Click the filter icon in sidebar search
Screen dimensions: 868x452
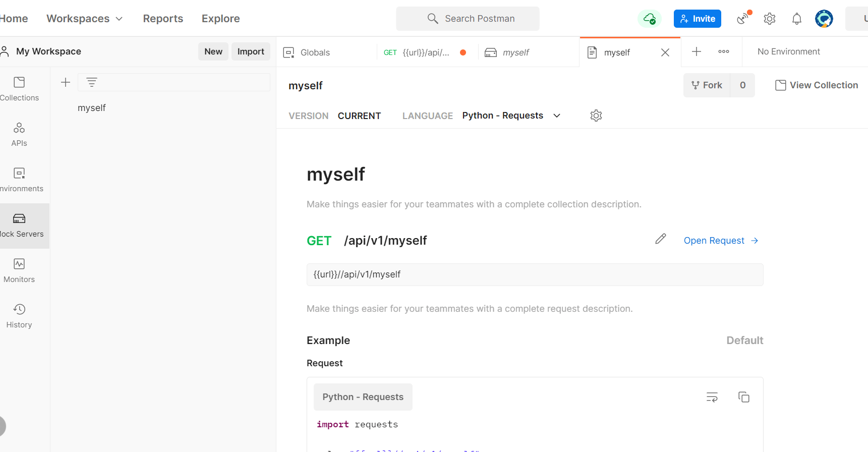[92, 82]
